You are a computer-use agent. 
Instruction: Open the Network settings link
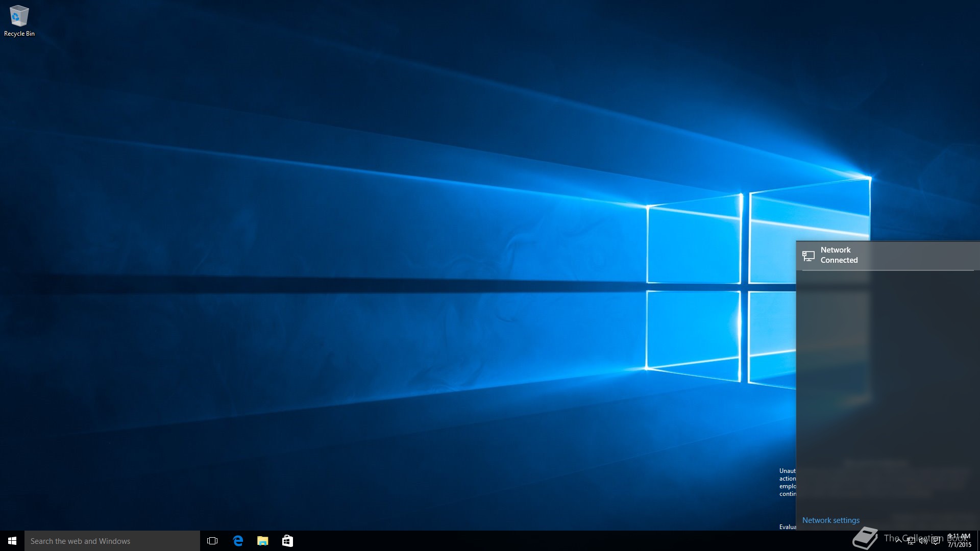(831, 520)
